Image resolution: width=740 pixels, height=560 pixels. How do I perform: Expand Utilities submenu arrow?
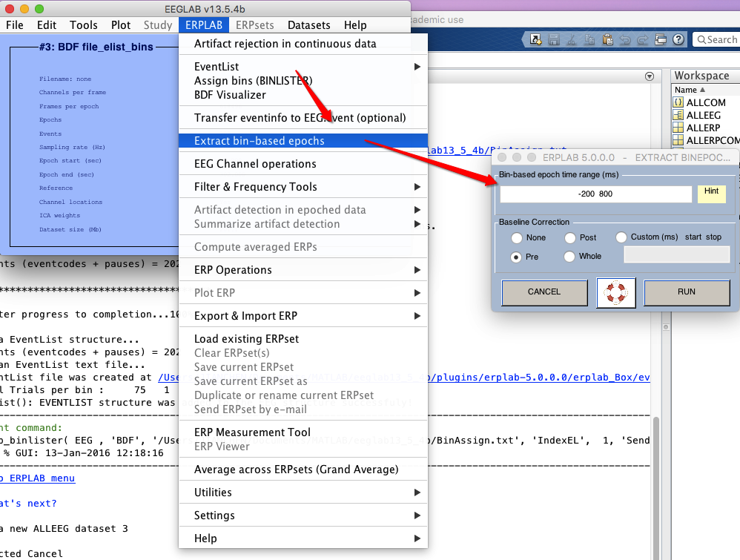pos(417,493)
